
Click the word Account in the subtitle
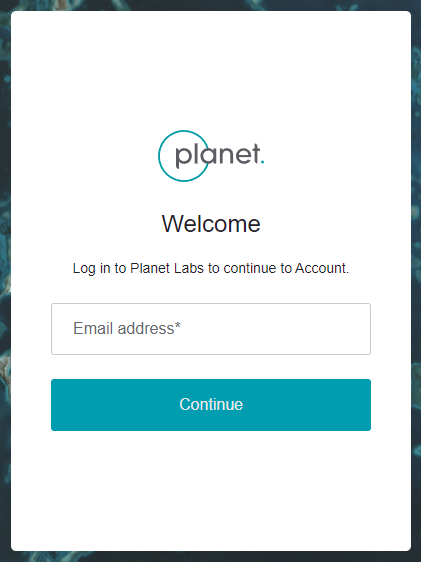[x=321, y=268]
